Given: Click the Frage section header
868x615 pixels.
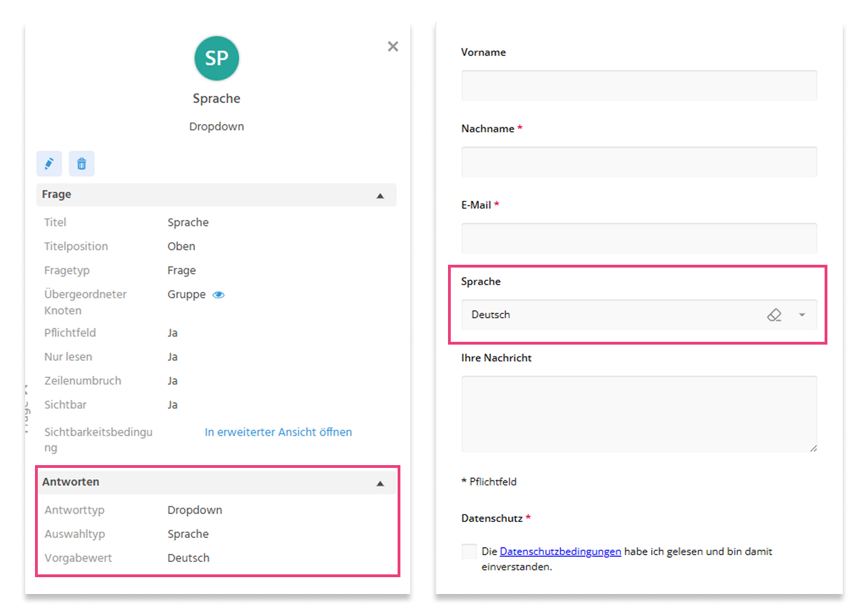Looking at the screenshot, I should (216, 195).
